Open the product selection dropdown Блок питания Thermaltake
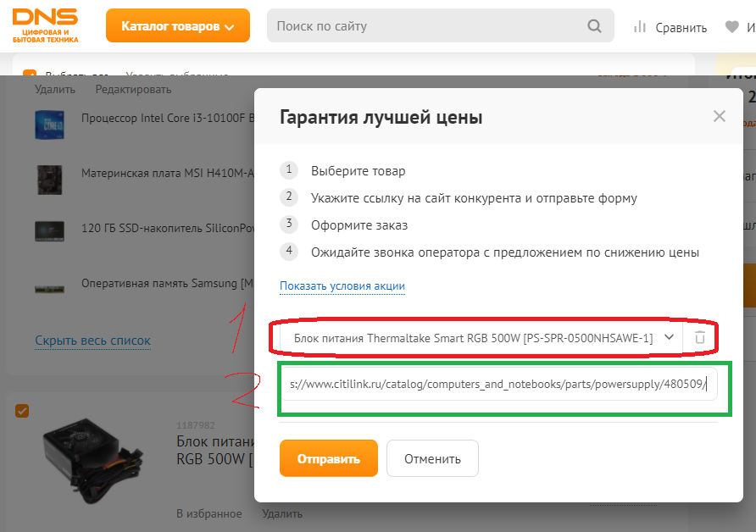Screen dimensions: 756x532 481,338
